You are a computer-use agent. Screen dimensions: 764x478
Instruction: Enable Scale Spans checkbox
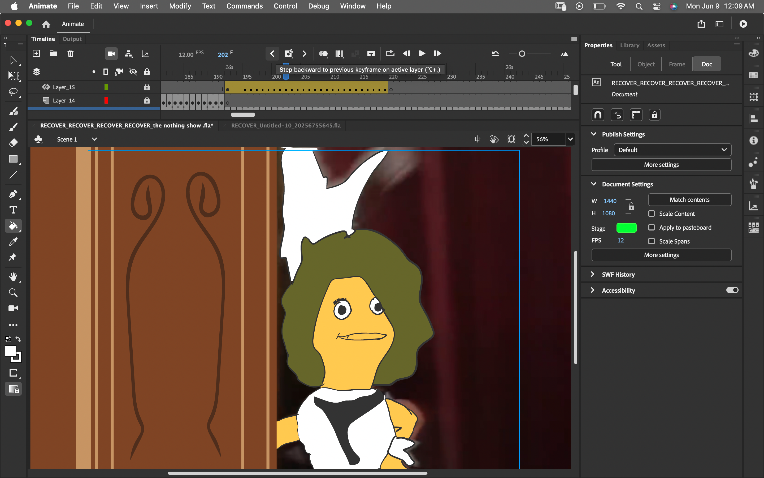[651, 241]
